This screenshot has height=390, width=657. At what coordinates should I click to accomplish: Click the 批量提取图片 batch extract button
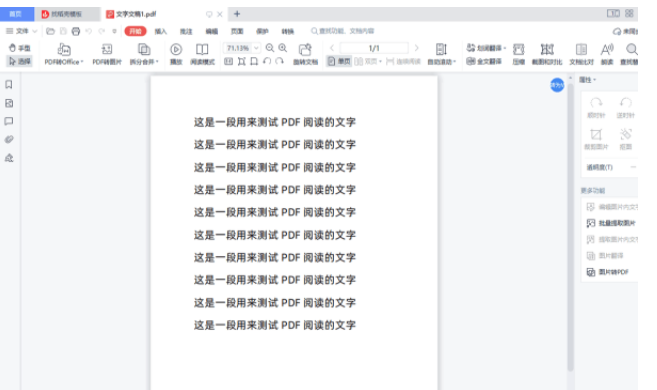coord(611,223)
